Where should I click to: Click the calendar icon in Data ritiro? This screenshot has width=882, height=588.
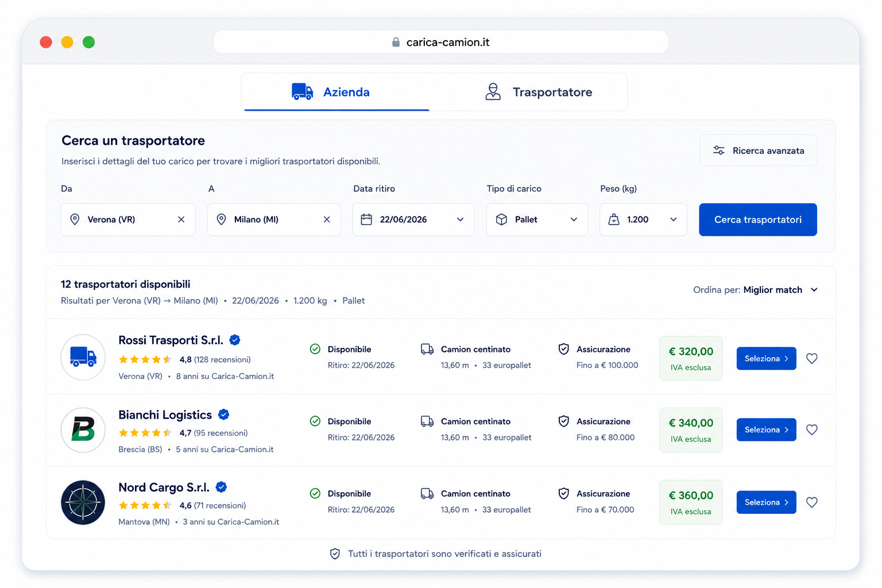pyautogui.click(x=366, y=219)
